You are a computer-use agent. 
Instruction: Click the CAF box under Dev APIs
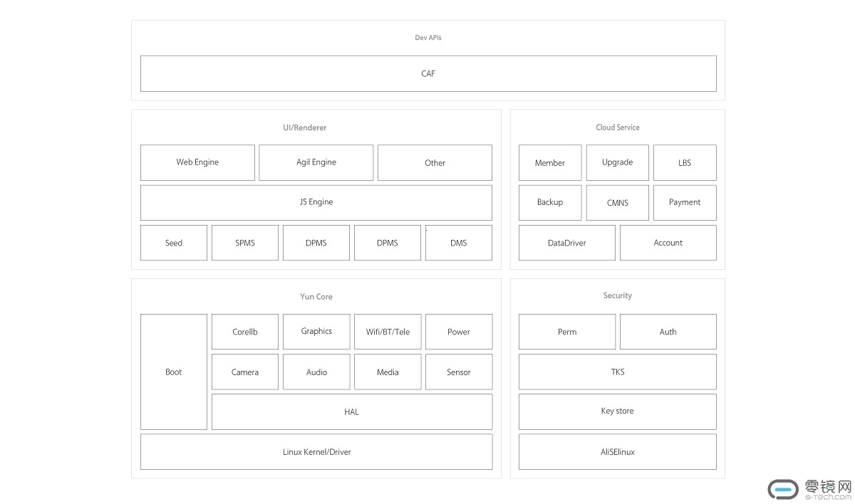(x=428, y=73)
